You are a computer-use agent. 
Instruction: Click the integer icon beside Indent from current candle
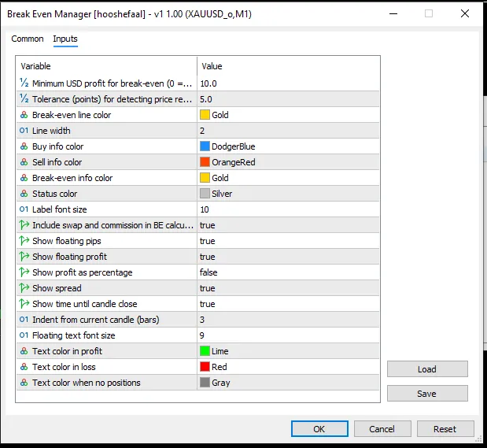24,320
